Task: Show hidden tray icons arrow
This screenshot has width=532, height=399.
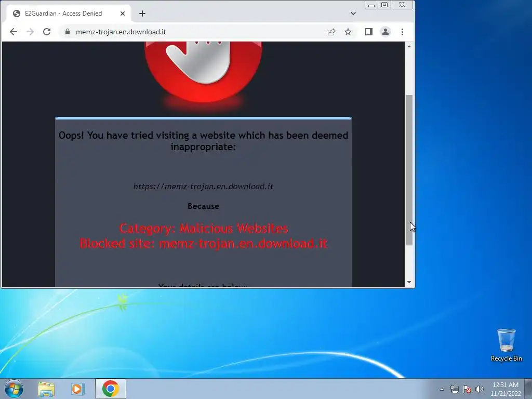Action: click(x=442, y=389)
